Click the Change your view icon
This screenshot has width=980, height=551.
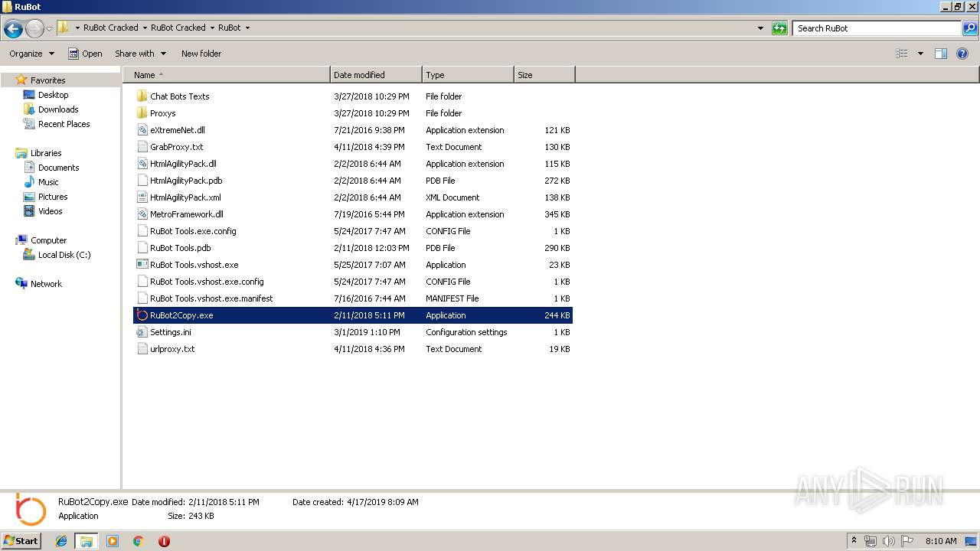902,54
